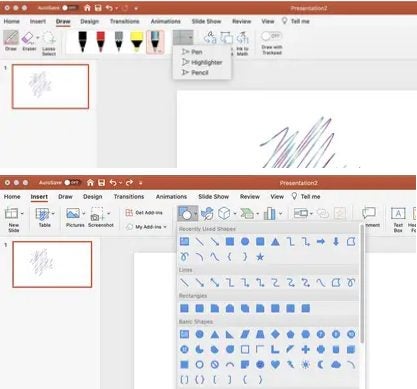Toggle AutoSave switch in lower window

click(72, 182)
